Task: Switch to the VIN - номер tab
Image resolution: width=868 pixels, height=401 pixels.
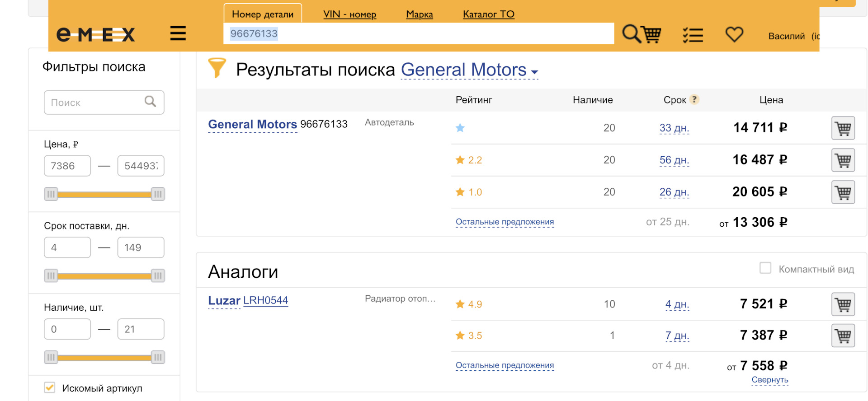Action: pos(349,14)
